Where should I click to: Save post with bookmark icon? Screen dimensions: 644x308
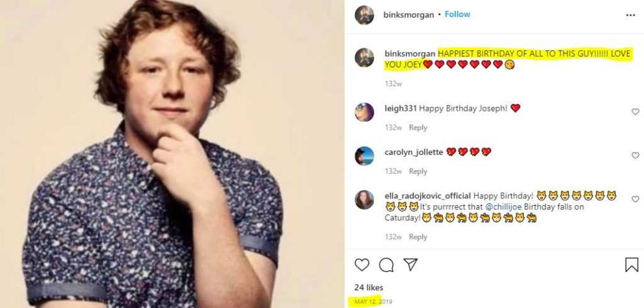pos(631,265)
